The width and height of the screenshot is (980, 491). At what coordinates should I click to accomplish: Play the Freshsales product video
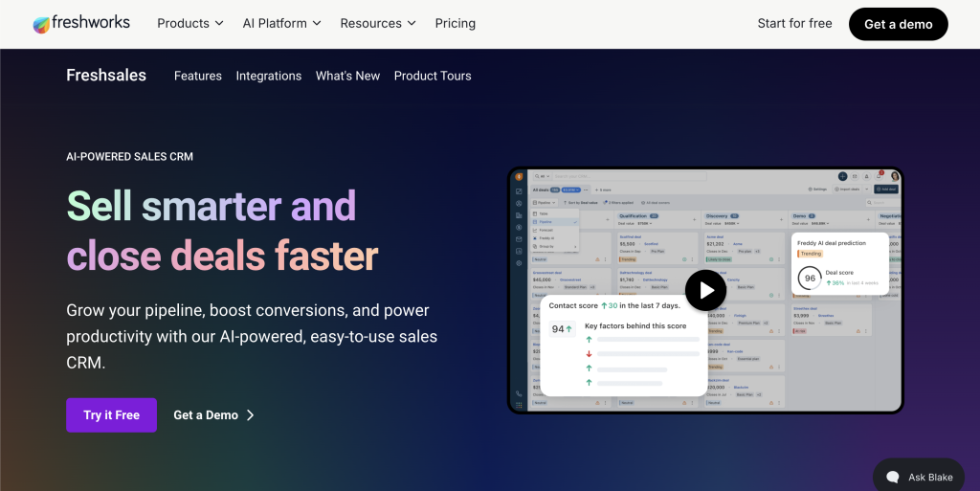pyautogui.click(x=705, y=290)
